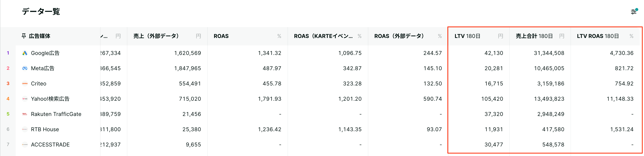Click the 広告媒体 column header label
The height and width of the screenshot is (156, 644).
tap(40, 36)
